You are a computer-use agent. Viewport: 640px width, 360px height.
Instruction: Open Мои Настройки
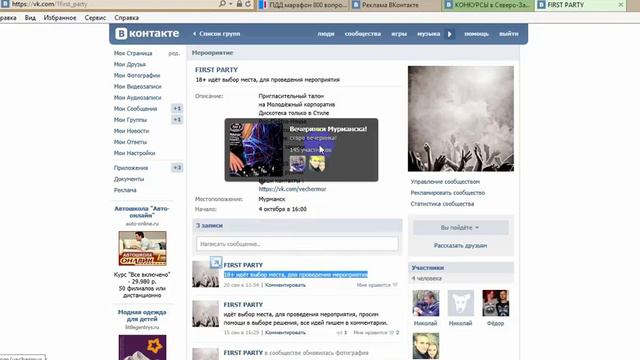pos(134,153)
